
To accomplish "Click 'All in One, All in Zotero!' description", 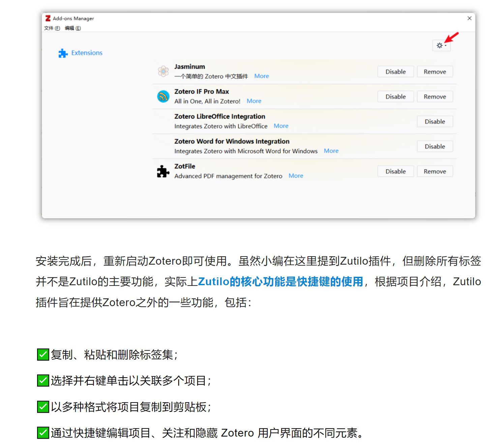I will 207,101.
